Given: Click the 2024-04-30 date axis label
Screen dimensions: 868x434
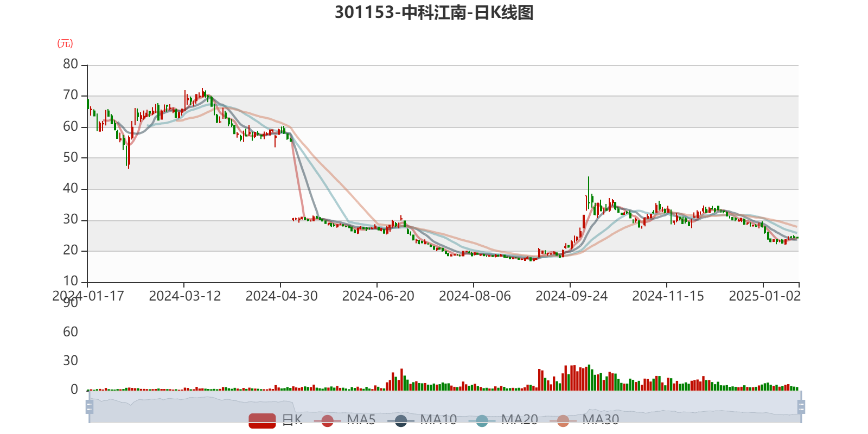Looking at the screenshot, I should 282,296.
